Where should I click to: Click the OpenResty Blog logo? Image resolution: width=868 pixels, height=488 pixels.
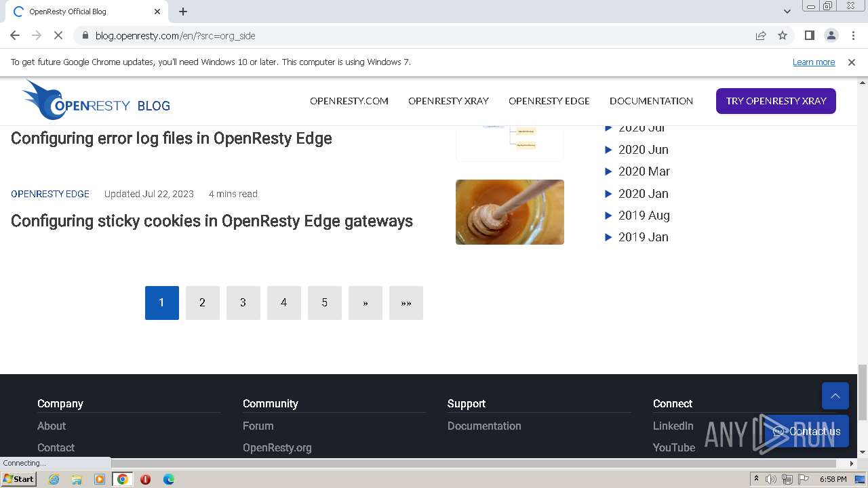pyautogui.click(x=96, y=100)
